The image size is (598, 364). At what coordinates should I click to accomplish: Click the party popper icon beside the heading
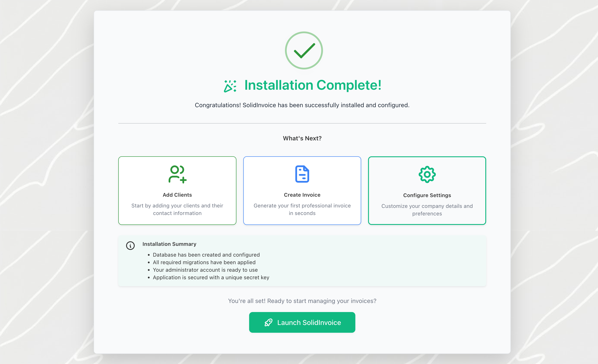pyautogui.click(x=230, y=86)
